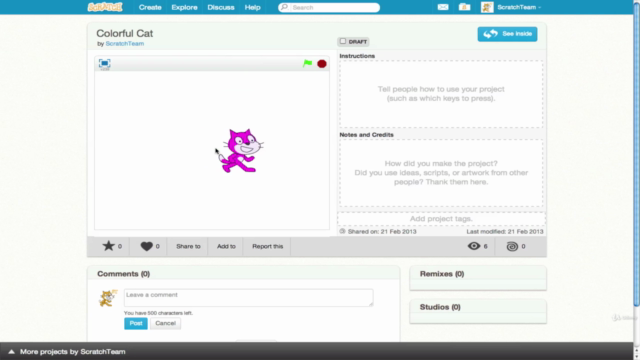Click the Instructions text area

click(x=441, y=94)
